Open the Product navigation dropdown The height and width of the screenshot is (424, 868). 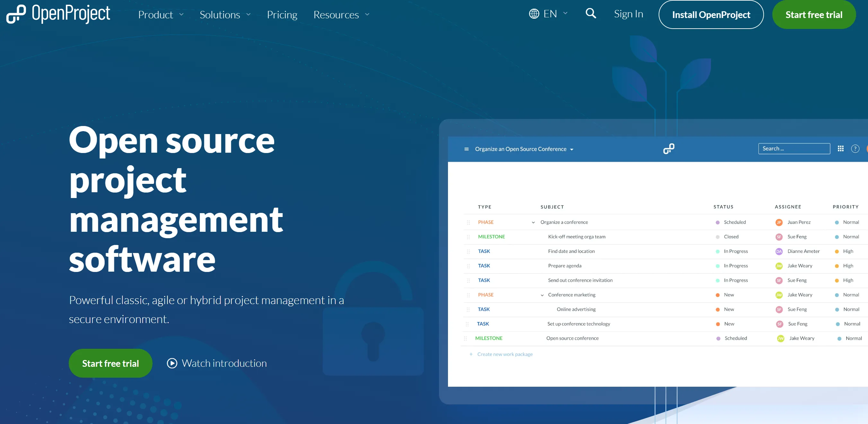point(161,14)
